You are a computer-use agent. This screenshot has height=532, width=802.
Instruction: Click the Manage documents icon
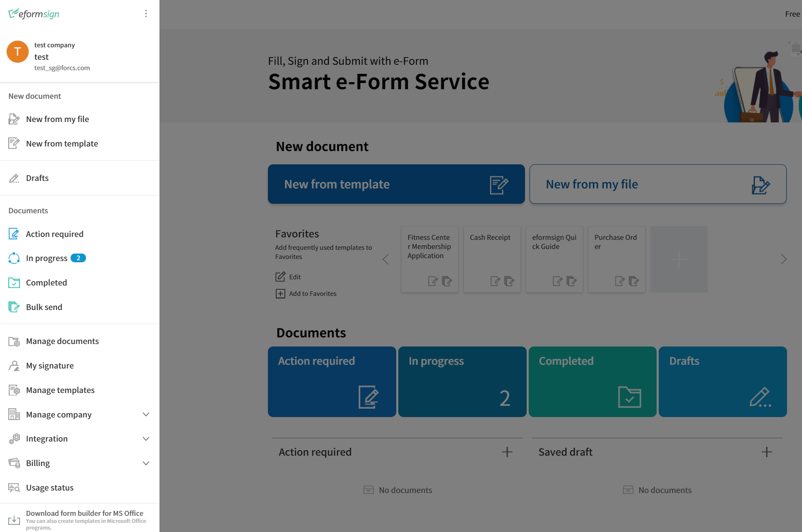[x=14, y=342]
